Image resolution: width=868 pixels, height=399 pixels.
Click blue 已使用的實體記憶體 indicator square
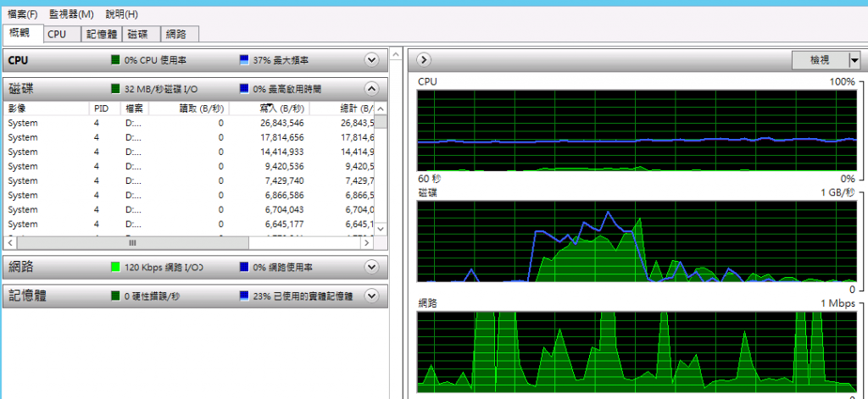tap(244, 296)
